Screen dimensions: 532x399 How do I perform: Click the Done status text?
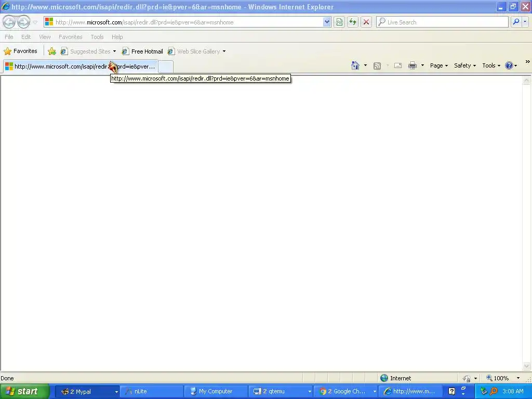pyautogui.click(x=7, y=378)
